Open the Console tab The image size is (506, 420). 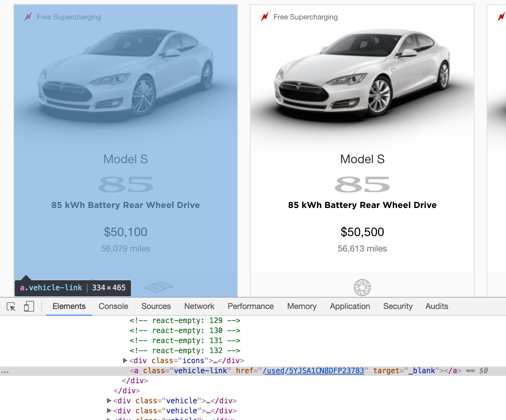113,306
